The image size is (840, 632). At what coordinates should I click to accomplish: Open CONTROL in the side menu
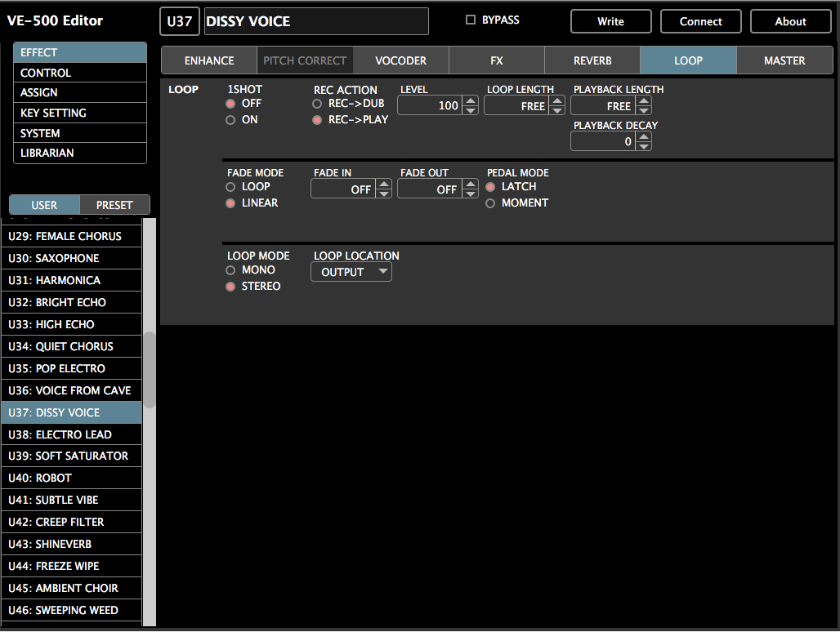(80, 73)
